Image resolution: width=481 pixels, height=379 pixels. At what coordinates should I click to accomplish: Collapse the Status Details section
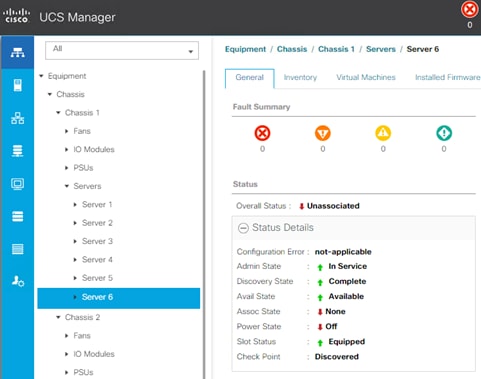pos(243,228)
